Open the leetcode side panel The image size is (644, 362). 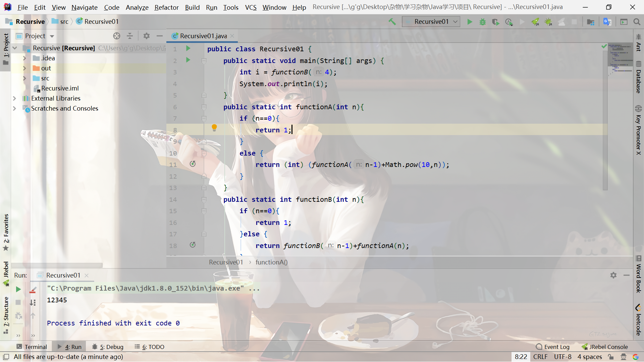(638, 320)
